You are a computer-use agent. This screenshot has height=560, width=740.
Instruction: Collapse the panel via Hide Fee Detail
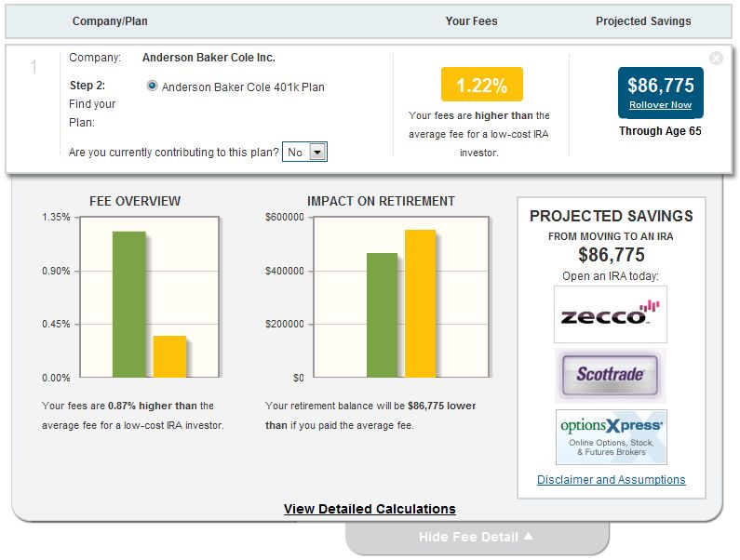click(477, 538)
